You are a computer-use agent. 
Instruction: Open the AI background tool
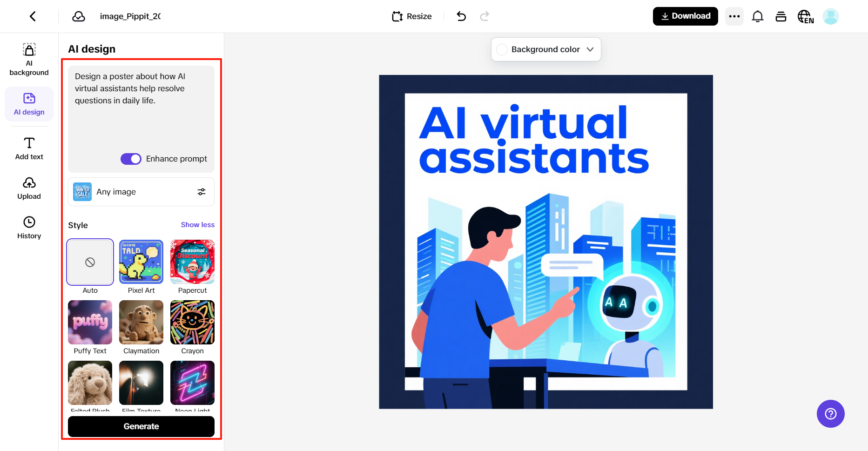coord(29,60)
